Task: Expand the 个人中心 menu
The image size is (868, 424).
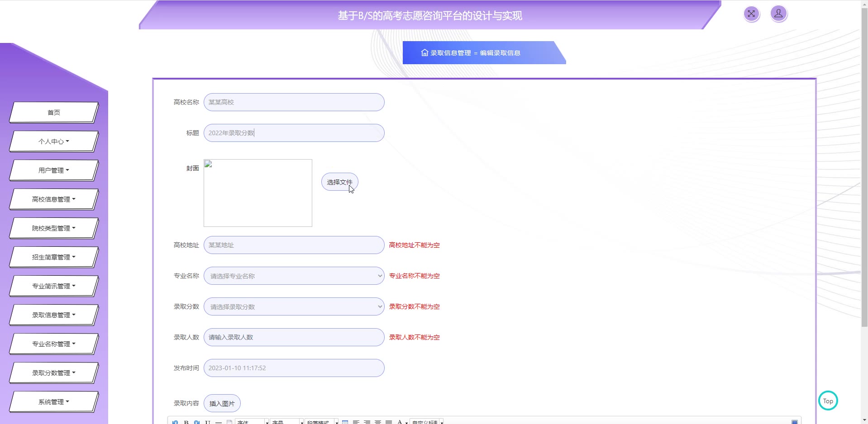Action: (54, 141)
